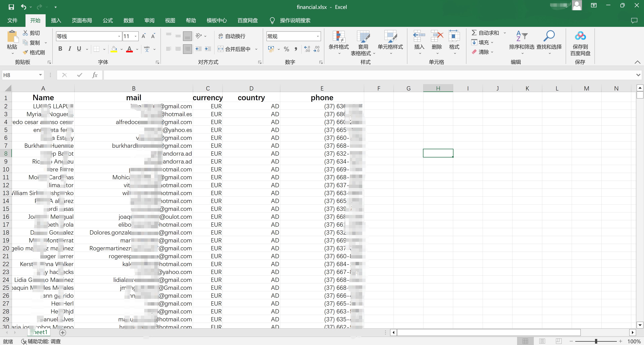This screenshot has height=345, width=644.
Task: Click the orientation text angle icon
Action: [x=199, y=36]
